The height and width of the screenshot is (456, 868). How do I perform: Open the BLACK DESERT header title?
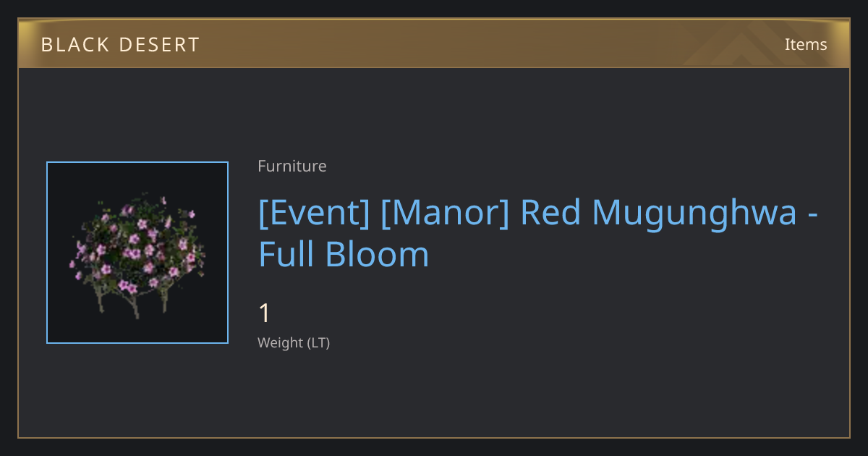pyautogui.click(x=120, y=45)
